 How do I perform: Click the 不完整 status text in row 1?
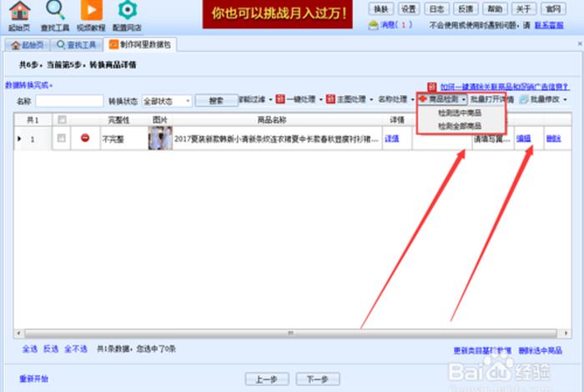point(113,139)
